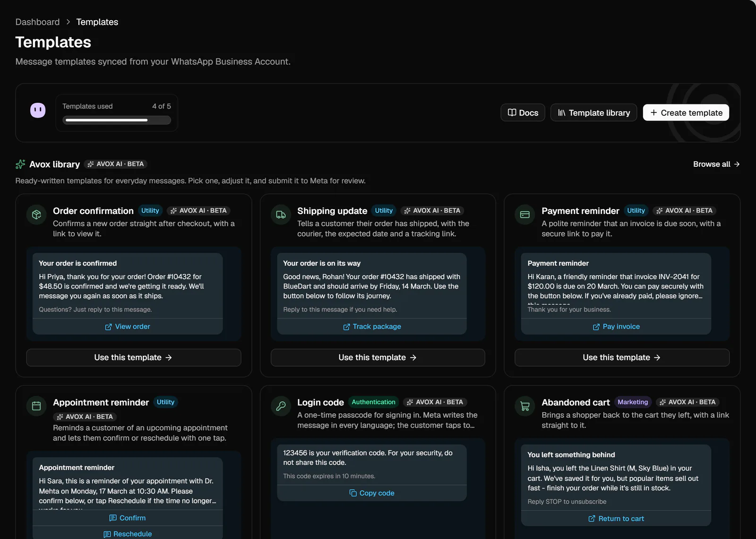Click the Utility tag on Order confirmation

tap(150, 211)
